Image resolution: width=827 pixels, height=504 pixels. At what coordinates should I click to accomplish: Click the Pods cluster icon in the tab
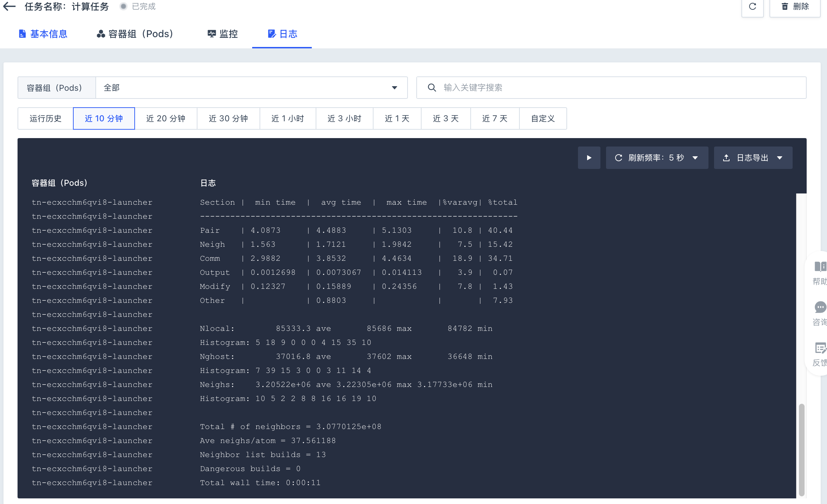click(x=101, y=34)
